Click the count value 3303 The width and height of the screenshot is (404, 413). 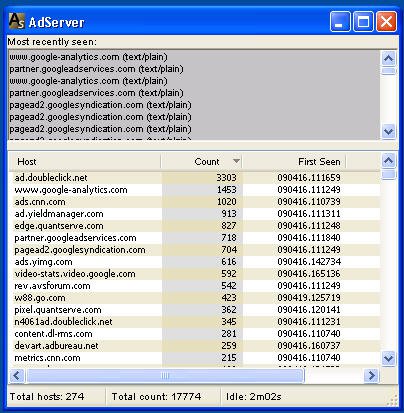tap(226, 178)
